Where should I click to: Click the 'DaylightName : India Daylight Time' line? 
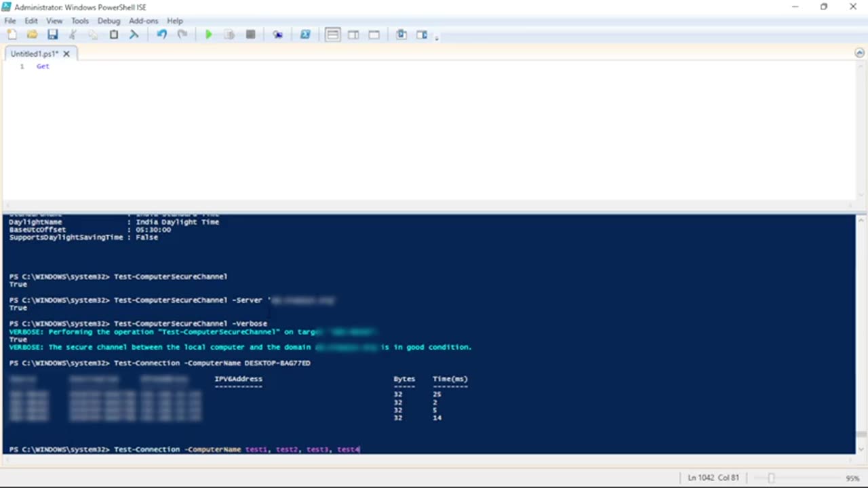click(x=114, y=222)
